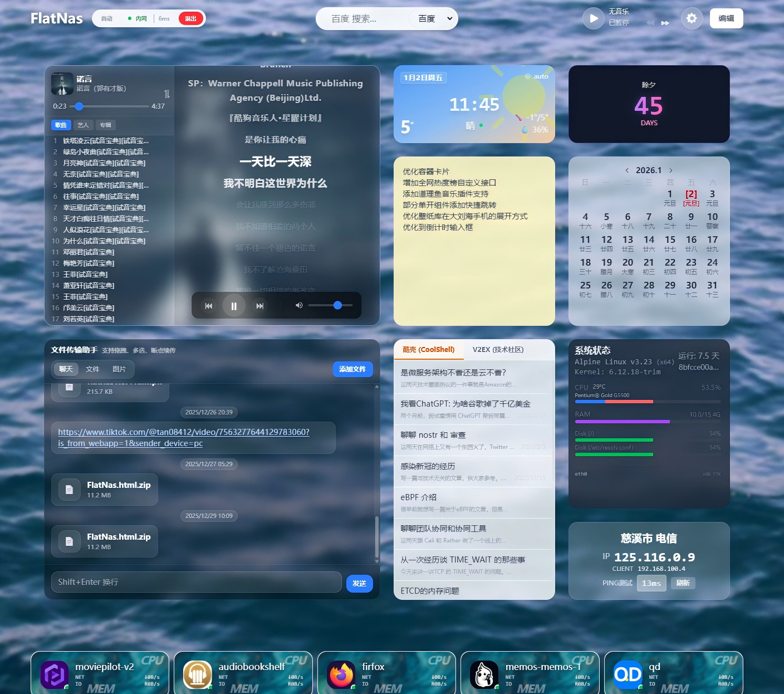Click the play order sort icon
The image size is (784, 694).
[166, 94]
